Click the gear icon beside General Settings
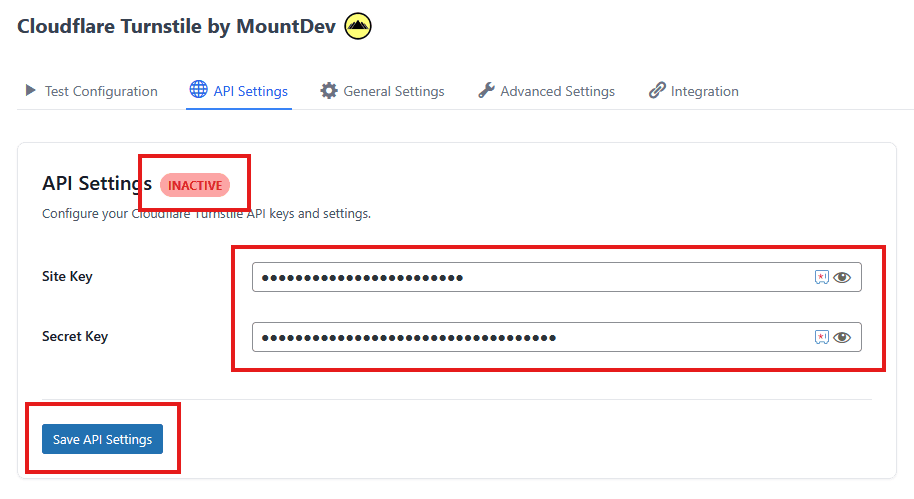Screen dimensions: 914x499 (329, 91)
